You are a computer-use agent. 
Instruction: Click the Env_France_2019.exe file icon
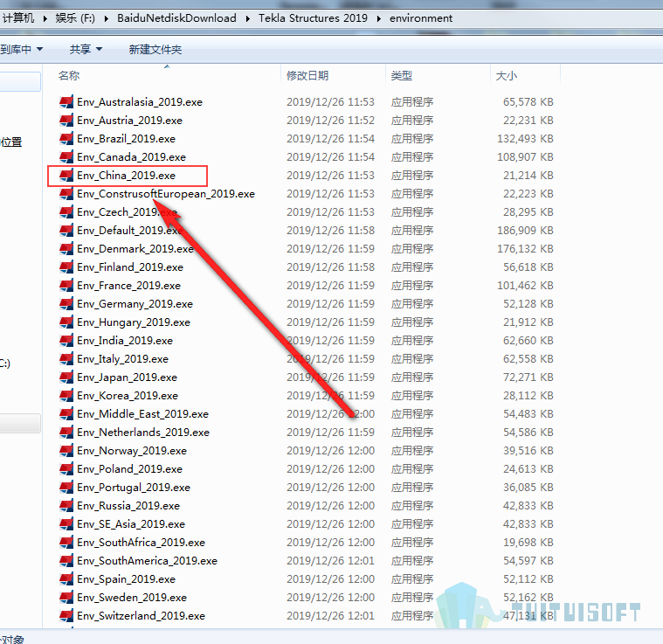[x=66, y=286]
